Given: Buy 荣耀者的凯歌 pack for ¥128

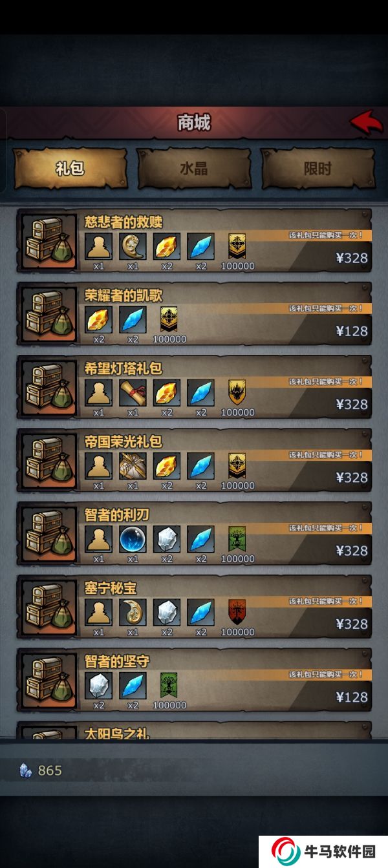Looking at the screenshot, I should tap(352, 332).
